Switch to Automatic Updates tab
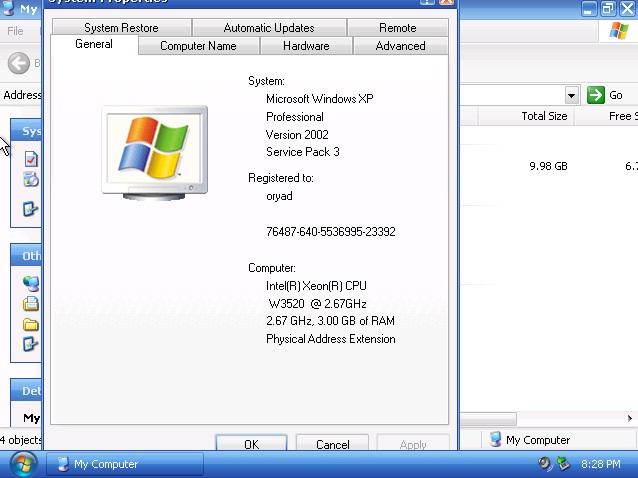The image size is (638, 478). pos(269,28)
